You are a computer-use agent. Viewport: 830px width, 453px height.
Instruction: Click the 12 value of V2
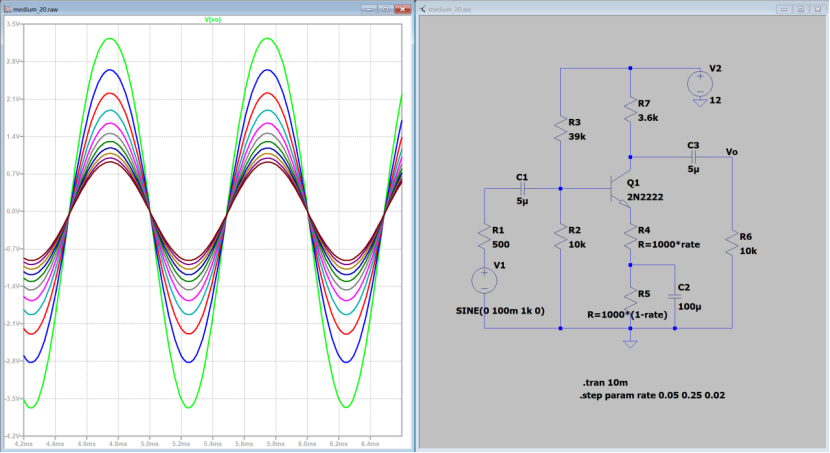tap(715, 101)
